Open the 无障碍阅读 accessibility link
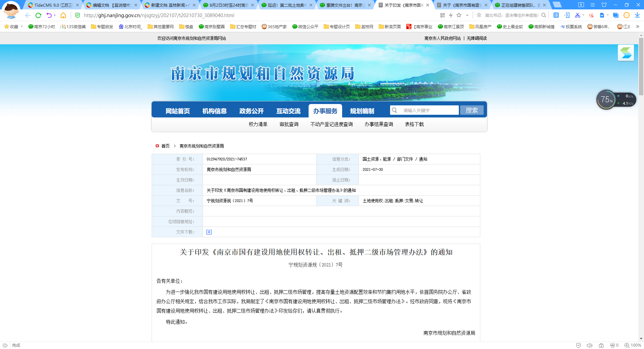644x349 pixels. [477, 38]
